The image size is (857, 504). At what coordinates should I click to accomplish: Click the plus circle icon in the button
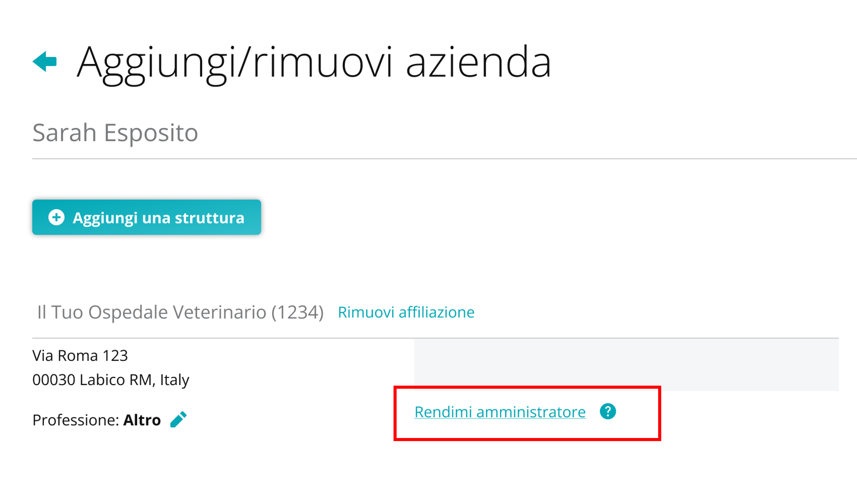point(57,217)
